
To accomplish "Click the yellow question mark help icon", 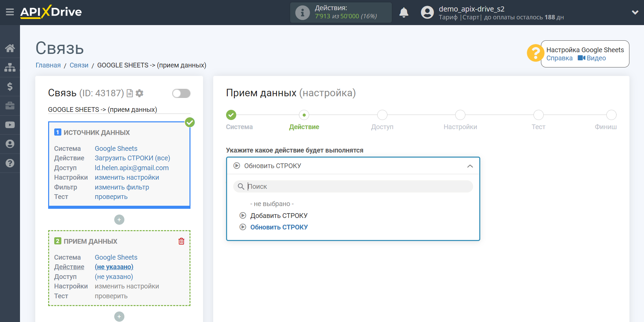I will (535, 53).
